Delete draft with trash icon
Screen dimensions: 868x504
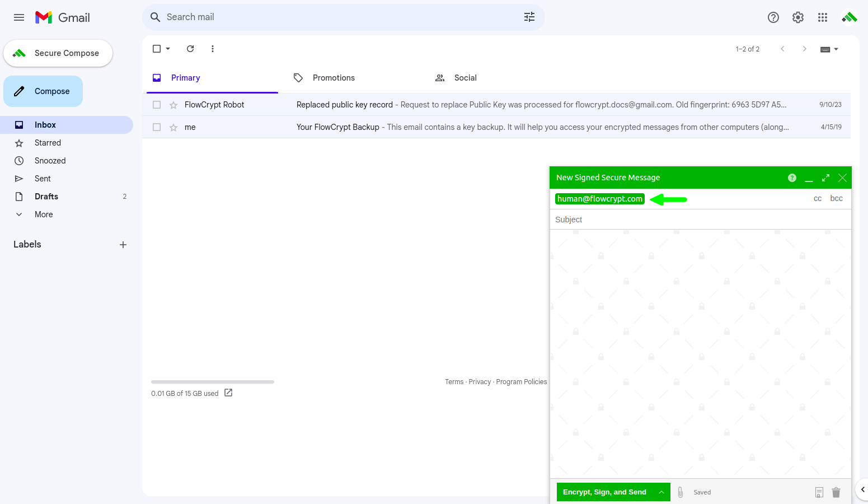point(836,492)
